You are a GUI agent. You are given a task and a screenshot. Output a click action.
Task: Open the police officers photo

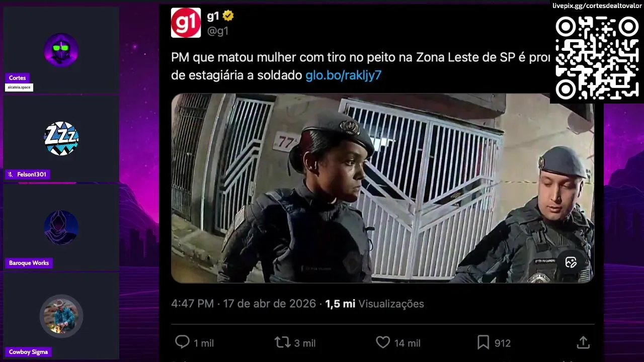(382, 188)
